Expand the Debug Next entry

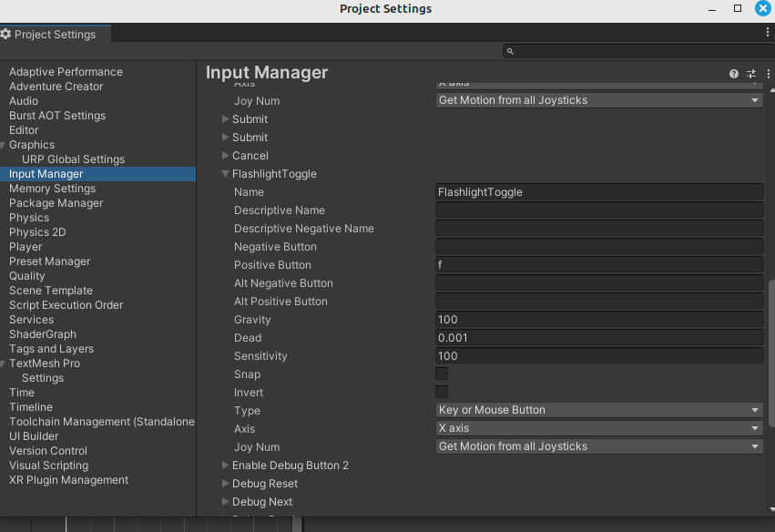pos(225,501)
